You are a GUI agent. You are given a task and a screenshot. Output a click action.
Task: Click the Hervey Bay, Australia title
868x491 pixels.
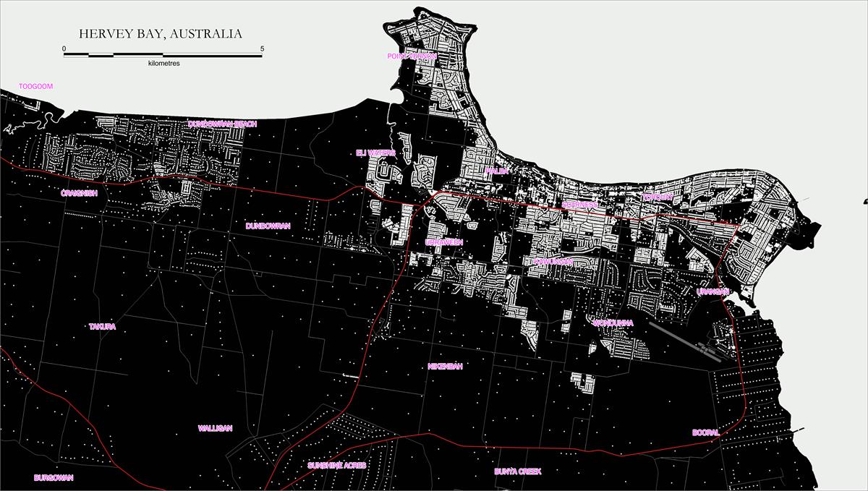point(160,34)
